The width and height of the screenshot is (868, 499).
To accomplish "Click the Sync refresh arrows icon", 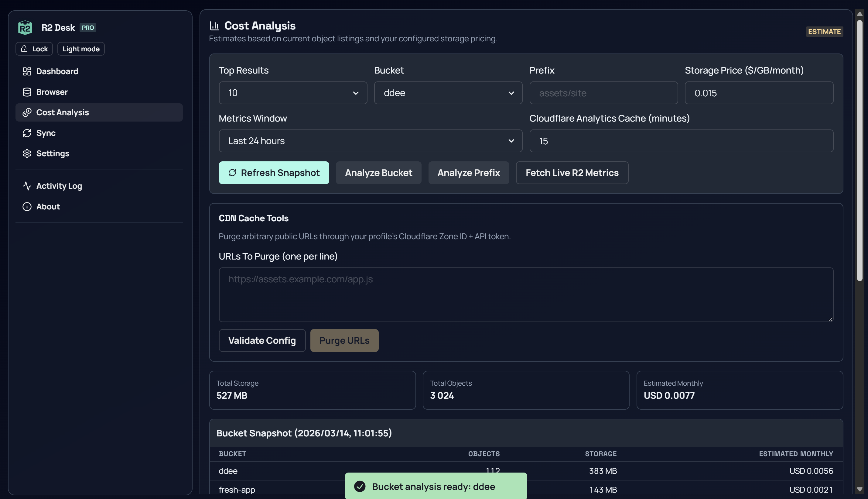I will (27, 133).
